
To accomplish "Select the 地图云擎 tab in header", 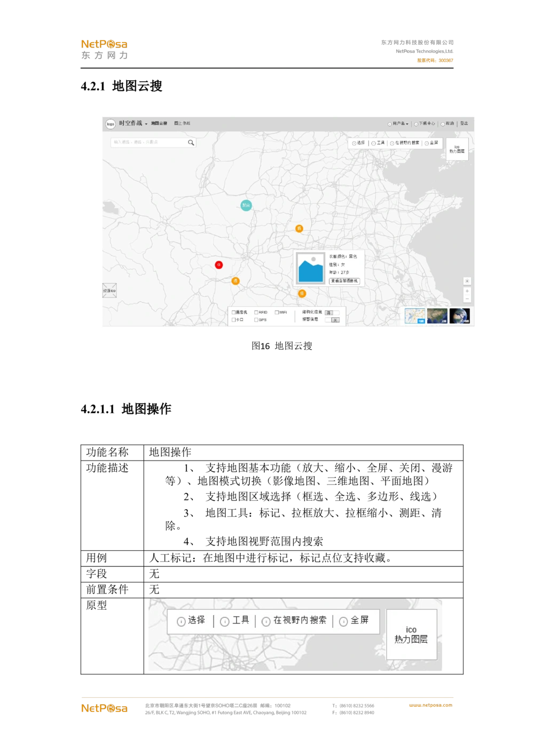I will pyautogui.click(x=160, y=124).
